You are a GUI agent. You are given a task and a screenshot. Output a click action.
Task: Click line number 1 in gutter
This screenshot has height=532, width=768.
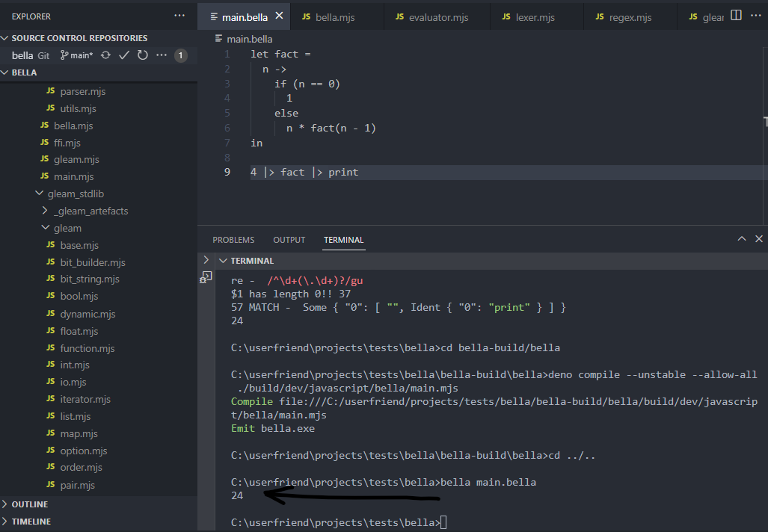point(227,55)
